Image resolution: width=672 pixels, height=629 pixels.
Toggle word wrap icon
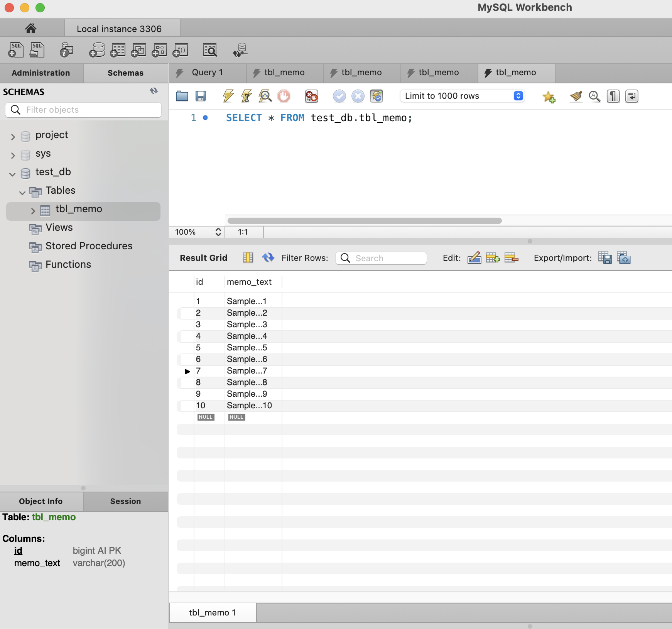tap(632, 96)
